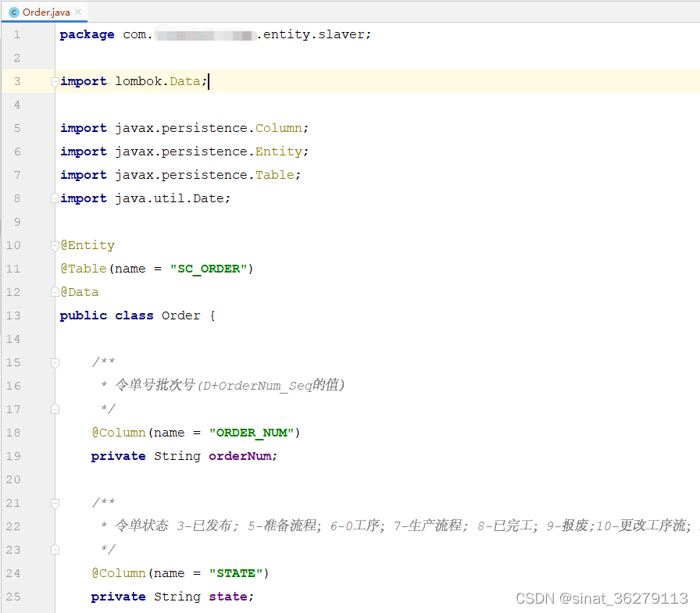
Task: Click the fold-end marker next to @Data
Action: click(x=54, y=291)
